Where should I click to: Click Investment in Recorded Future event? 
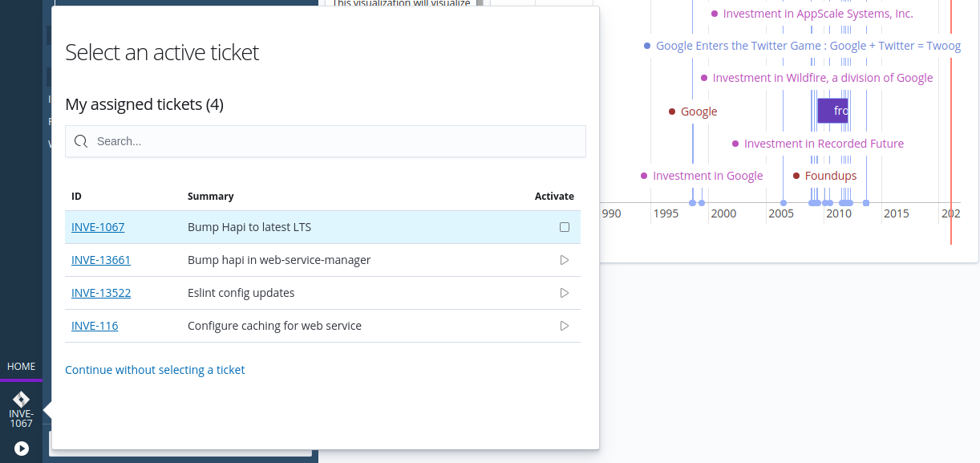pos(823,144)
